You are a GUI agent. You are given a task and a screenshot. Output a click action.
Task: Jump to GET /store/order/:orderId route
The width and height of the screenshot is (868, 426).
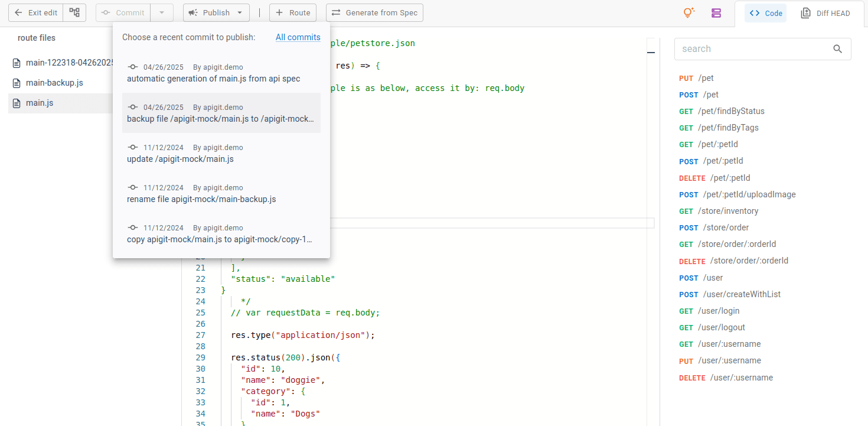click(x=727, y=244)
